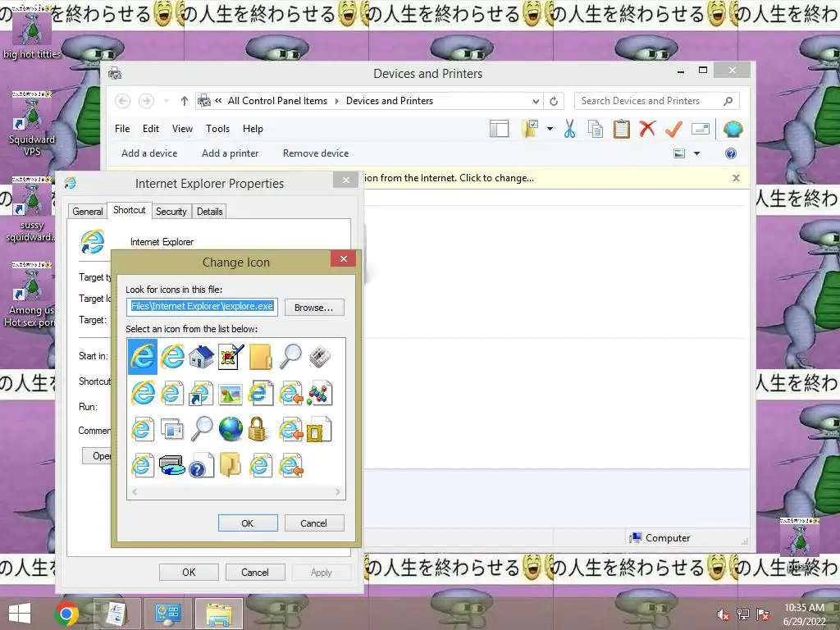
Task: Click the Squidward VPS desktop shortcut
Action: (x=32, y=125)
